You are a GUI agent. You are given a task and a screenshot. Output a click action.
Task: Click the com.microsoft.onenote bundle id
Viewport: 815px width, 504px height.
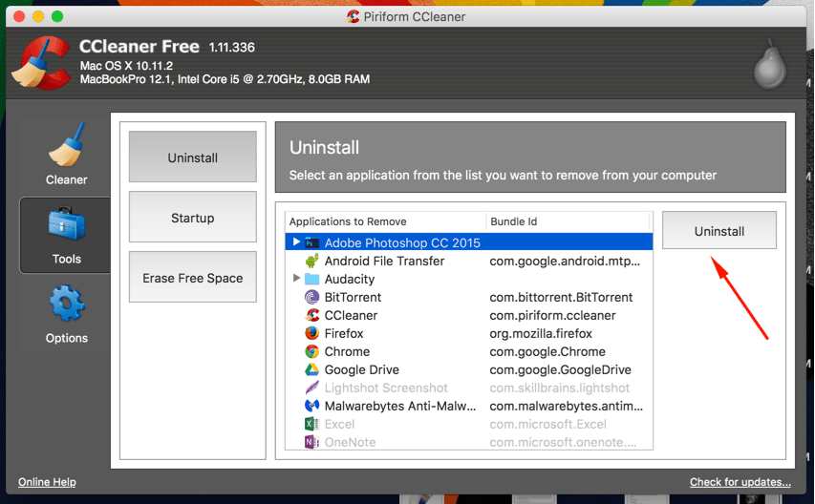point(563,442)
